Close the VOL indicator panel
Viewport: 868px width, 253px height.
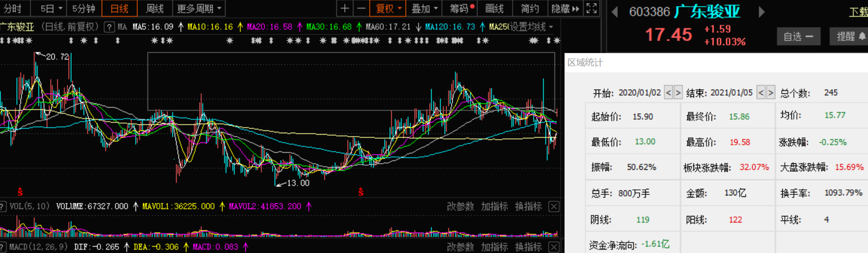coord(554,206)
